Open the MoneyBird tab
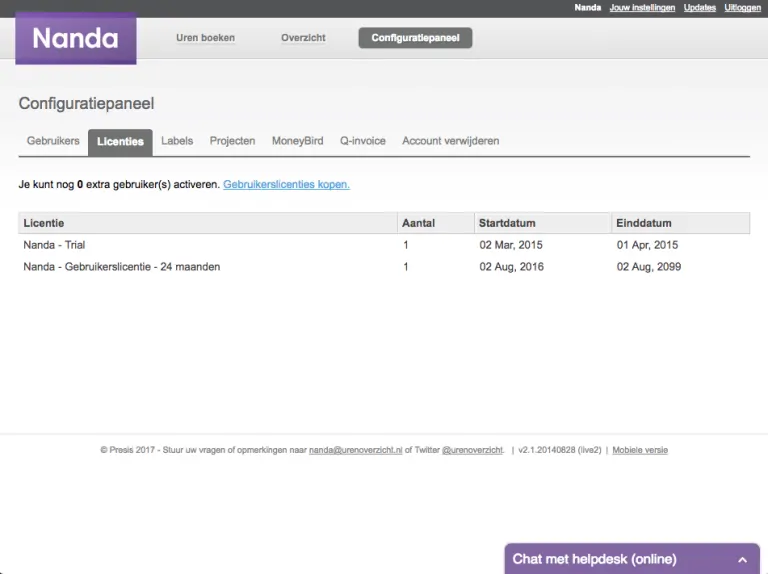The width and height of the screenshot is (768, 574). pyautogui.click(x=297, y=141)
